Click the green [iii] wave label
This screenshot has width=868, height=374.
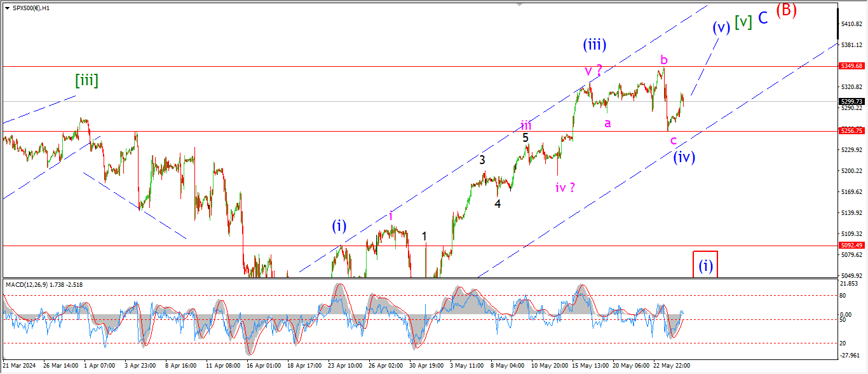[x=86, y=80]
